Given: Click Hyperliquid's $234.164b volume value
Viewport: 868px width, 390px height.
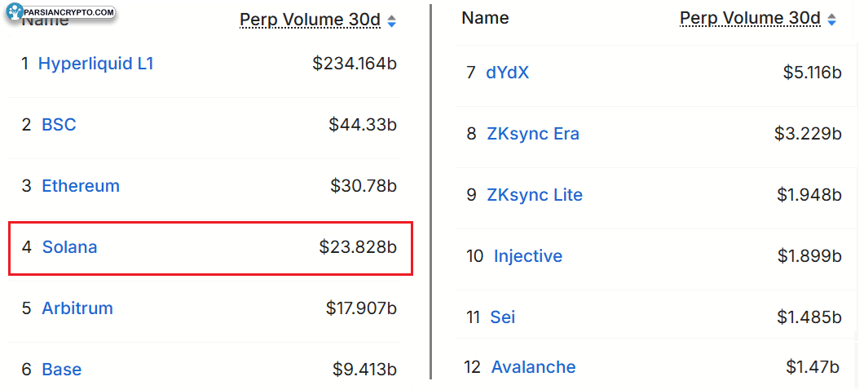Looking at the screenshot, I should tap(355, 64).
